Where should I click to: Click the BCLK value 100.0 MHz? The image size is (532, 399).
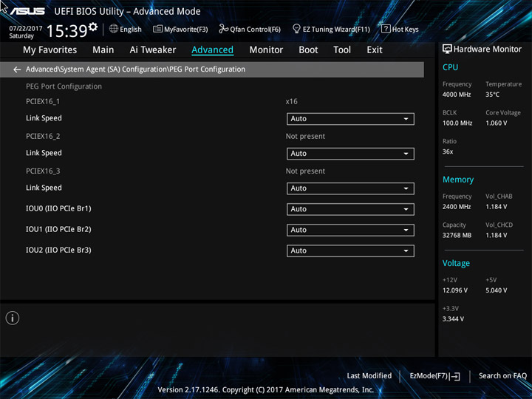(457, 123)
